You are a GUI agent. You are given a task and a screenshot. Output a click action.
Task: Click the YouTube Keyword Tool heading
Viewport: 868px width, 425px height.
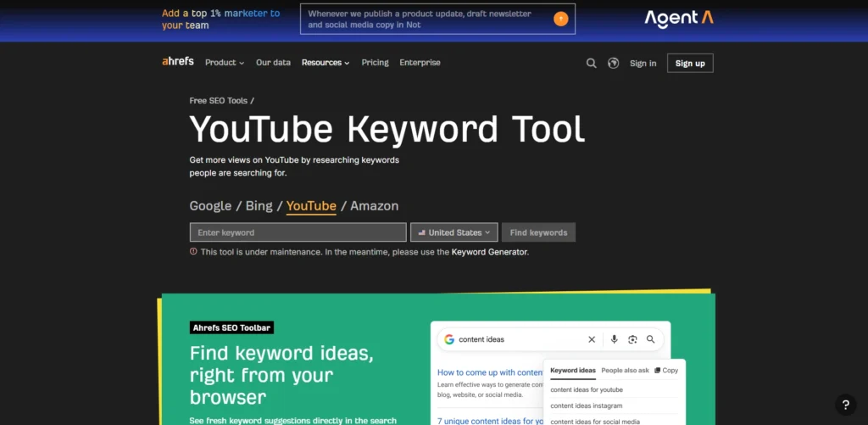387,130
